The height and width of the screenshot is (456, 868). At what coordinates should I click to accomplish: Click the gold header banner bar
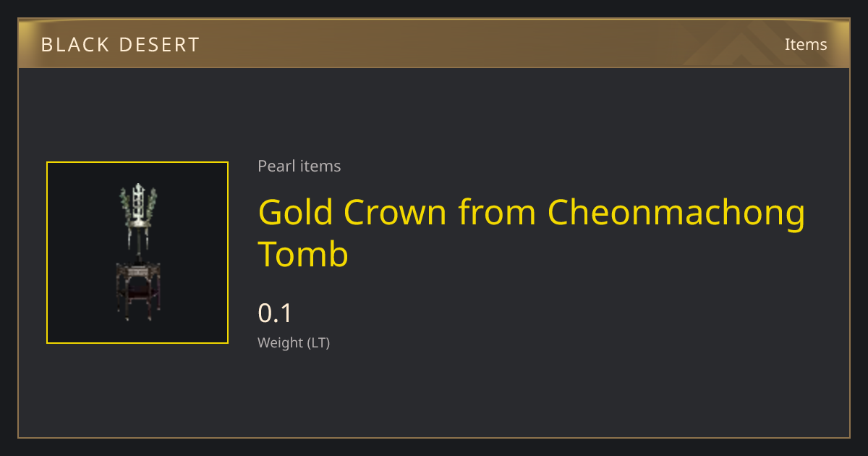click(434, 43)
